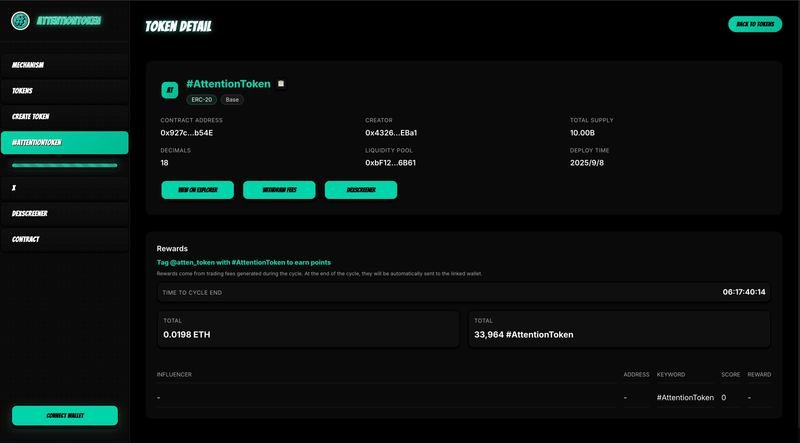The height and width of the screenshot is (443, 800).
Task: Click the score cell showing 0
Action: 723,398
